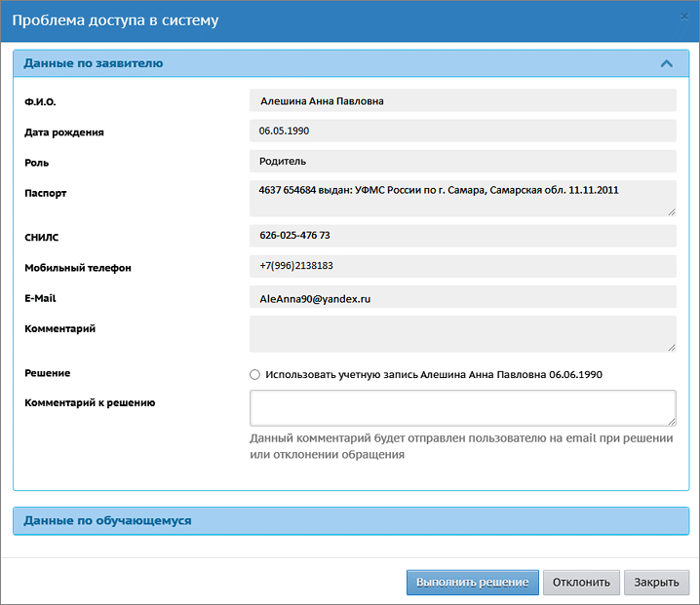
Task: Click the Ф.И.О. field with Алешина Анна Павловна
Action: click(x=462, y=101)
